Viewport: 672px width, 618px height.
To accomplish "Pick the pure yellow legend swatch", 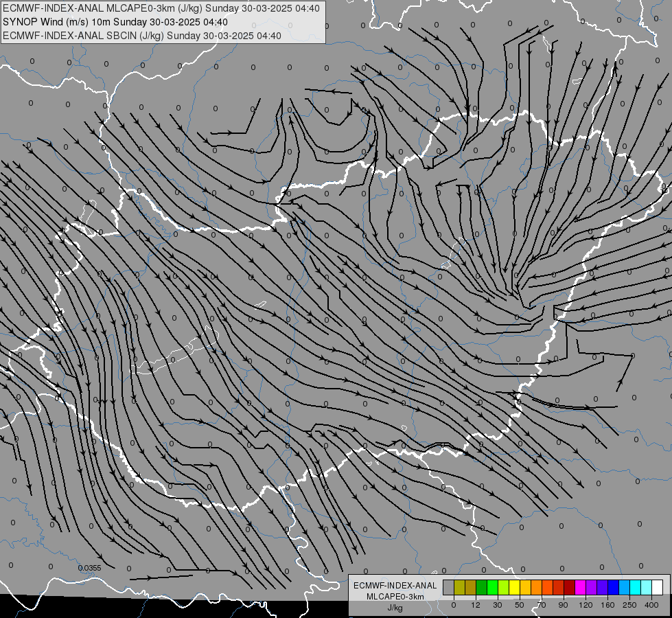I will (514, 587).
